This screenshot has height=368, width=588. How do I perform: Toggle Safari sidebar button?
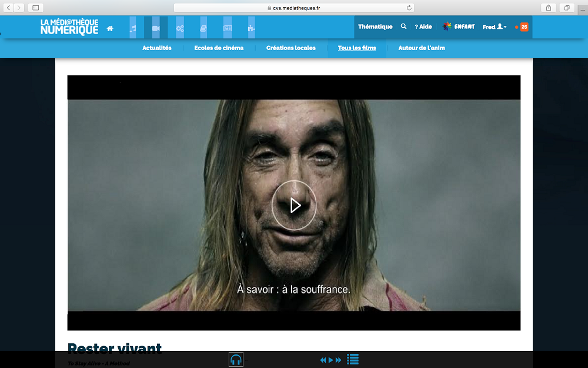36,8
